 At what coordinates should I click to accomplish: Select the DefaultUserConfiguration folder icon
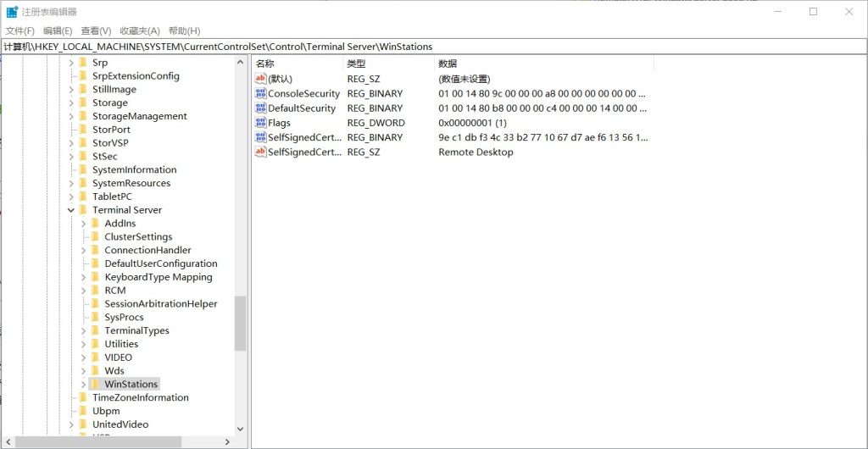coord(95,263)
